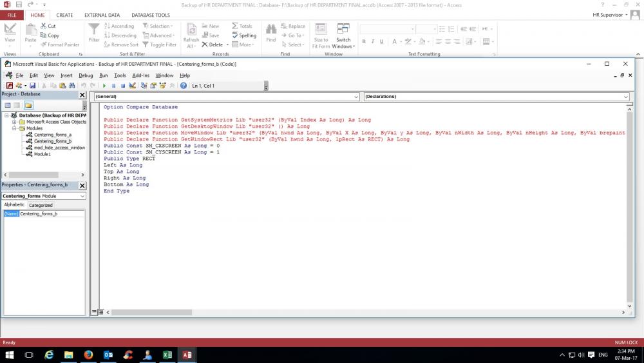Viewport: 644px width, 363px height.
Task: Click View Object icon in Project panel
Action: 17,105
